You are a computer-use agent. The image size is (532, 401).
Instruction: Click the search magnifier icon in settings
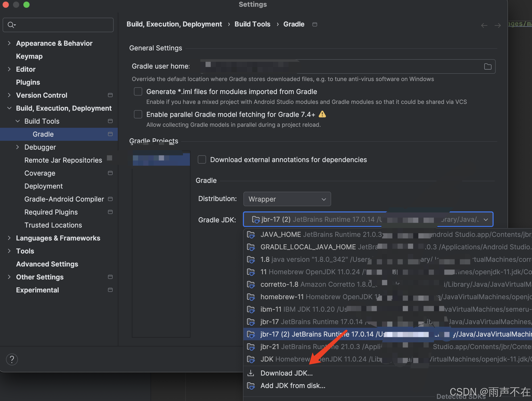pos(11,25)
